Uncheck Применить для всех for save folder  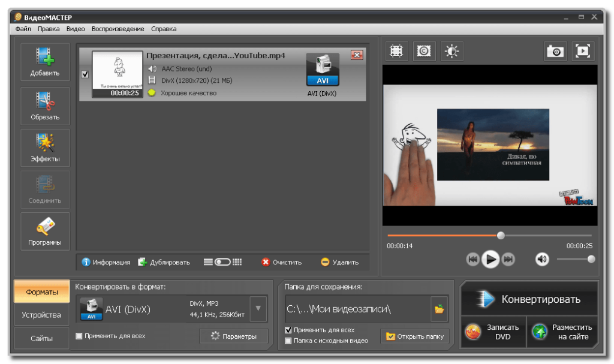coord(288,330)
